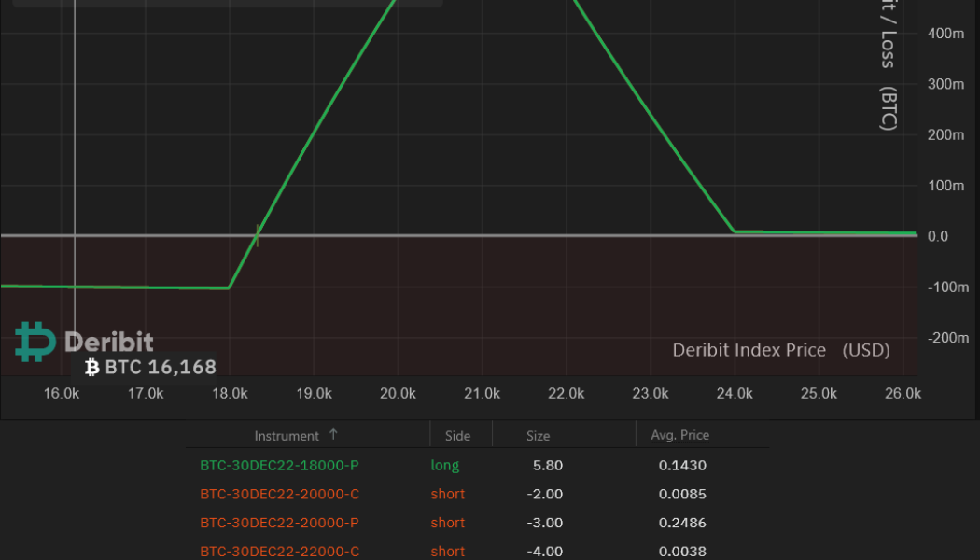Click the 0.2486 average price cell

pos(681,523)
